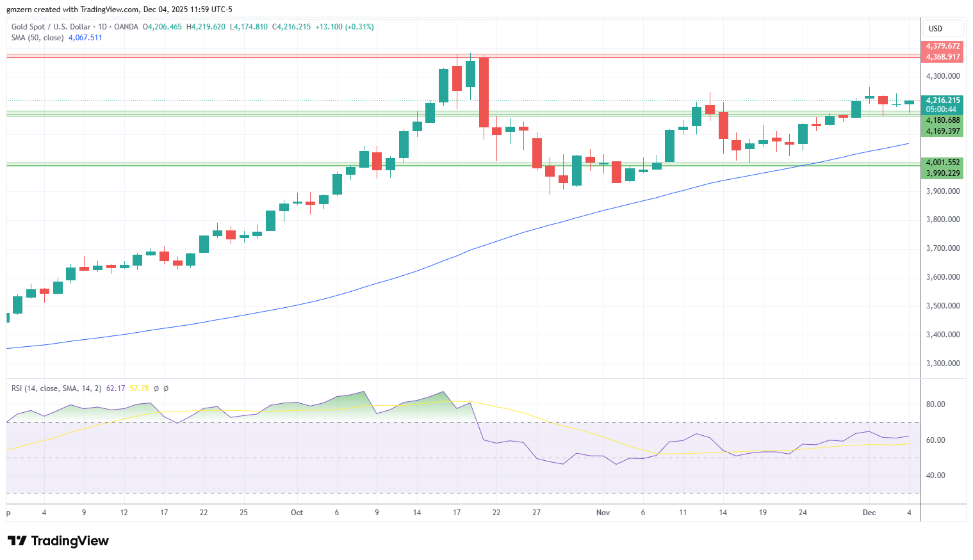The image size is (973, 560).
Task: Click the Nov label on the date axis
Action: pos(603,513)
